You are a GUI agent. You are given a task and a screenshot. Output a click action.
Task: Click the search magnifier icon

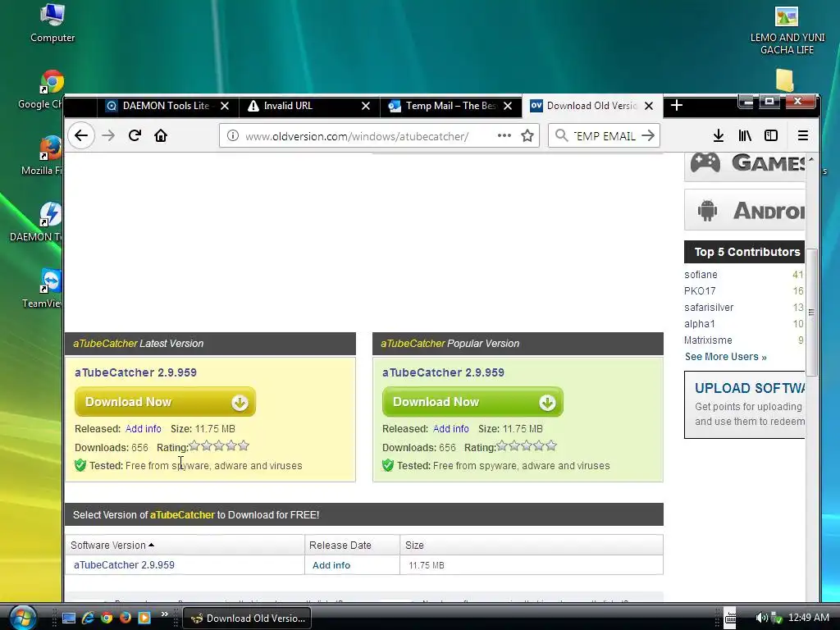561,135
